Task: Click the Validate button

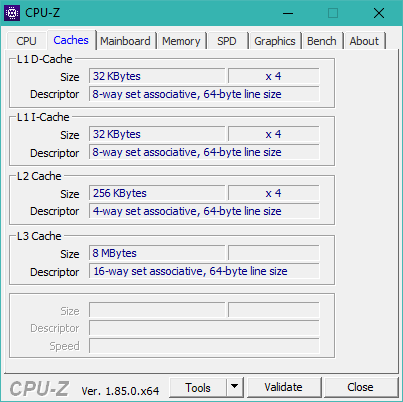Action: 283,387
